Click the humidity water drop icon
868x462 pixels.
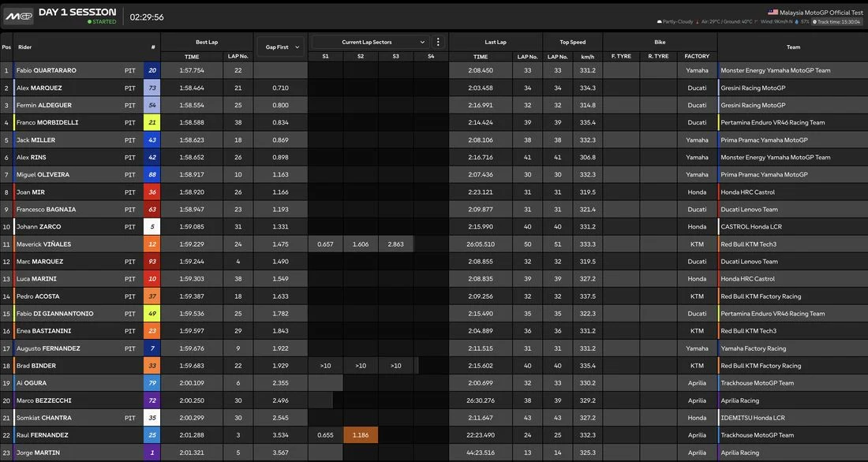tap(797, 22)
